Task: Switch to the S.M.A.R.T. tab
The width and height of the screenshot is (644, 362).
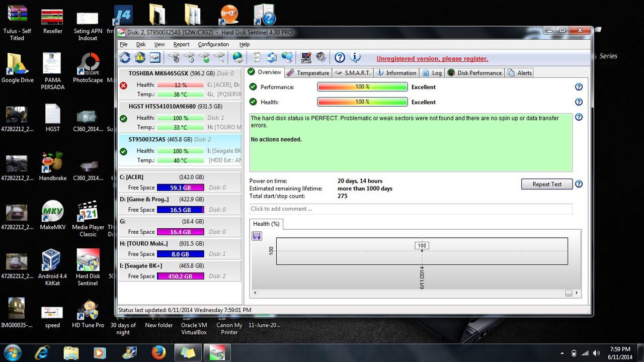Action: [x=353, y=73]
